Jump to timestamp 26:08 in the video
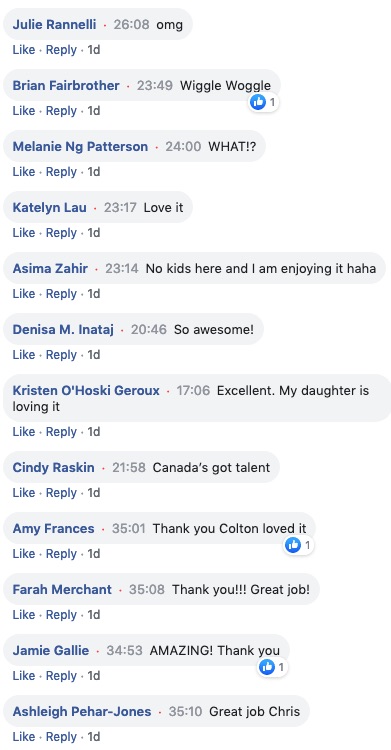This screenshot has height=750, width=391. click(x=131, y=24)
